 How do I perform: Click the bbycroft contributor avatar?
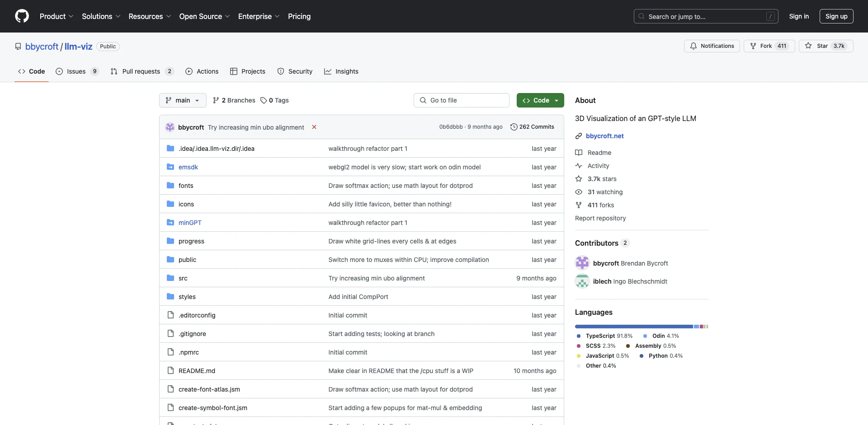pyautogui.click(x=582, y=263)
